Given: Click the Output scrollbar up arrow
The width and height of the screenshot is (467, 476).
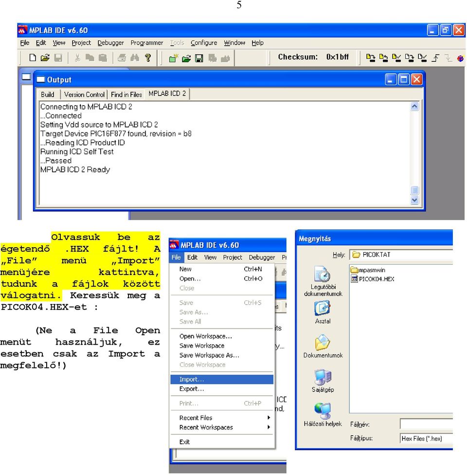Looking at the screenshot, I should (414, 106).
